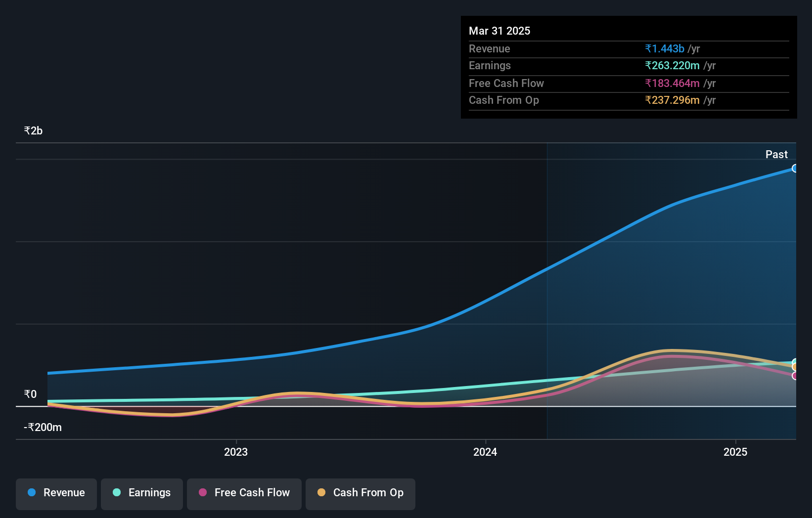Click the pink Free Cash Flow legend dot
This screenshot has height=518, width=812.
203,492
